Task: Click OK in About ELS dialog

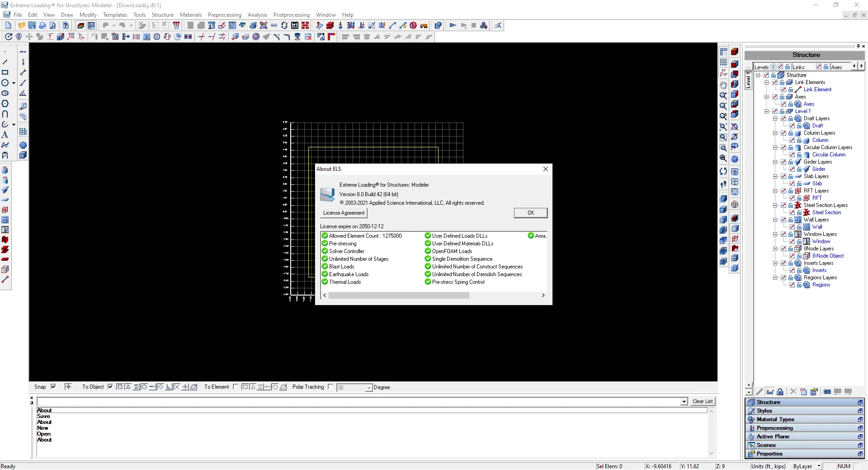Action: [531, 213]
